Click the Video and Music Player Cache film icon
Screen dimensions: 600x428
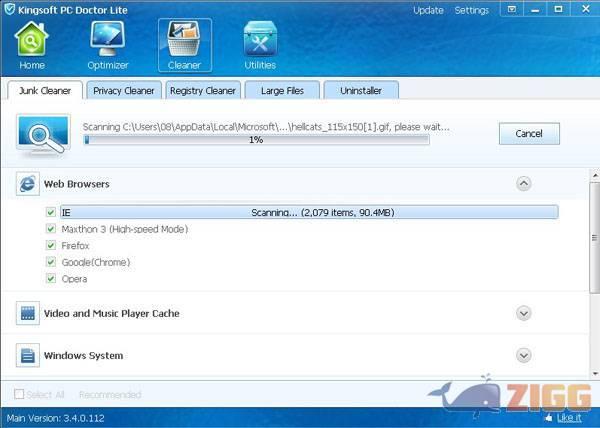(28, 313)
